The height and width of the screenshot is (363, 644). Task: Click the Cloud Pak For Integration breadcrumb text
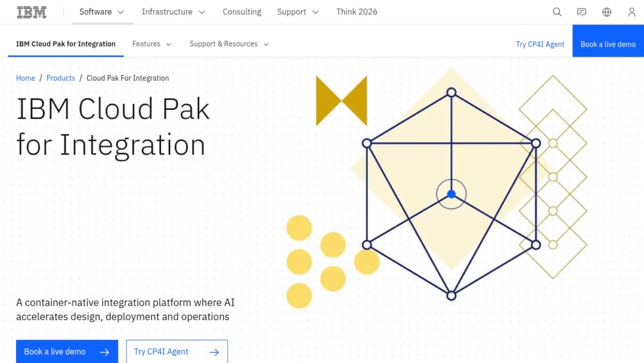[x=128, y=78]
